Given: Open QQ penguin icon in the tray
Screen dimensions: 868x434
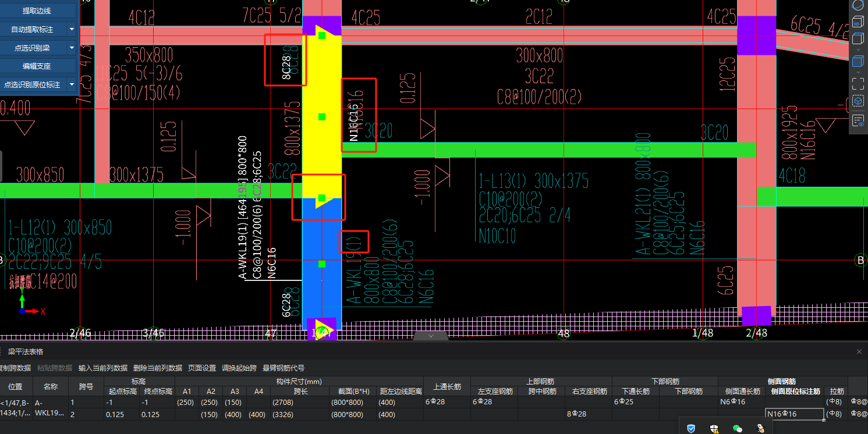Looking at the screenshot, I should (760, 428).
